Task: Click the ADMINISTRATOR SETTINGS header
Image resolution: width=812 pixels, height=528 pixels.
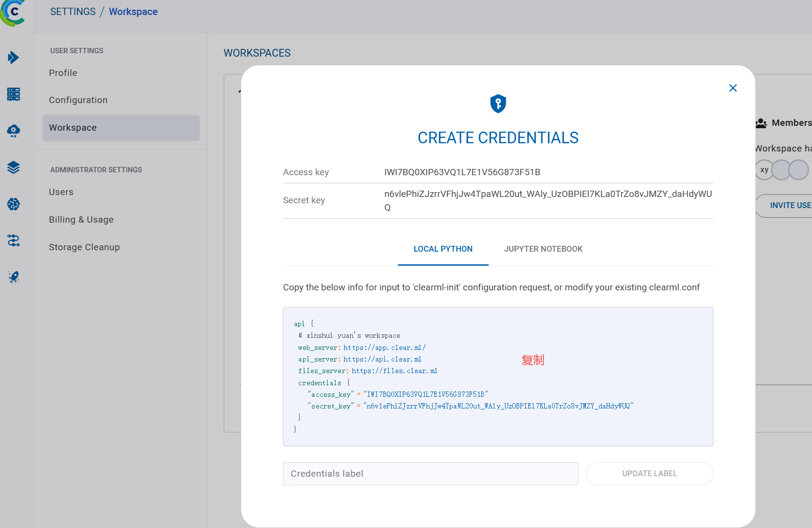Action: (96, 170)
